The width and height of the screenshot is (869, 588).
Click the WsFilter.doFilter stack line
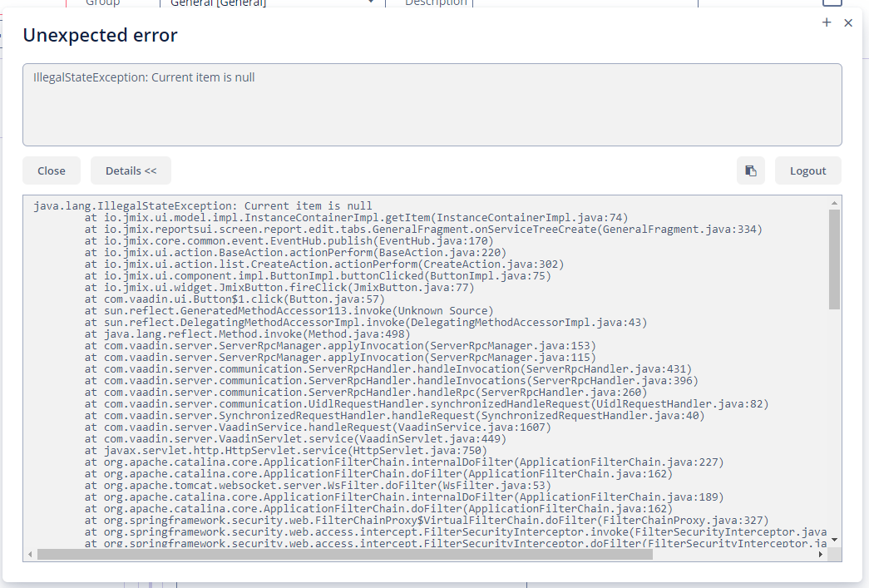(x=318, y=486)
